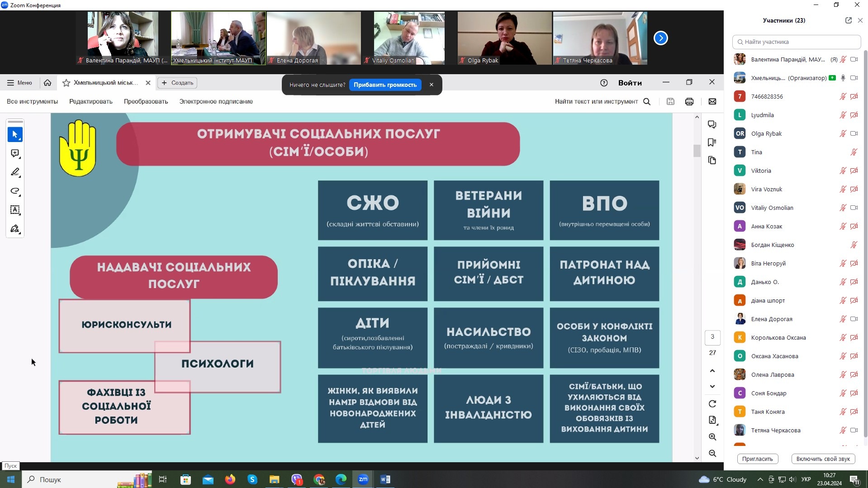Open Acrobat home screen

tap(47, 83)
